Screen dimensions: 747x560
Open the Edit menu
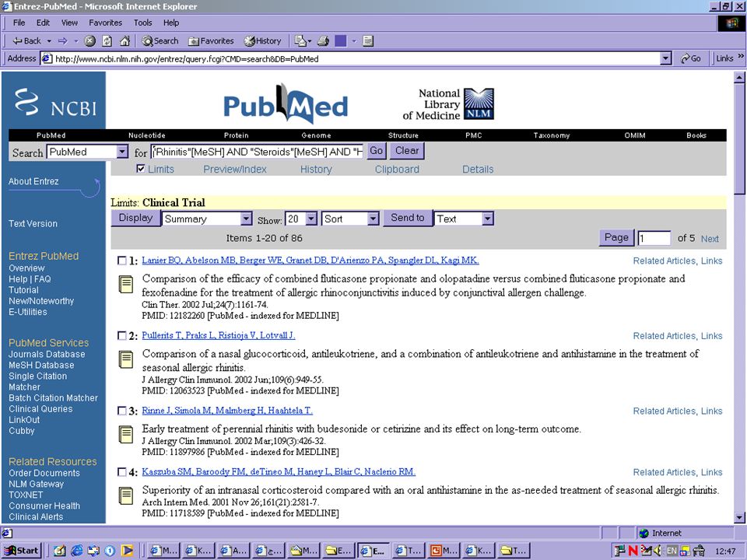[x=43, y=23]
